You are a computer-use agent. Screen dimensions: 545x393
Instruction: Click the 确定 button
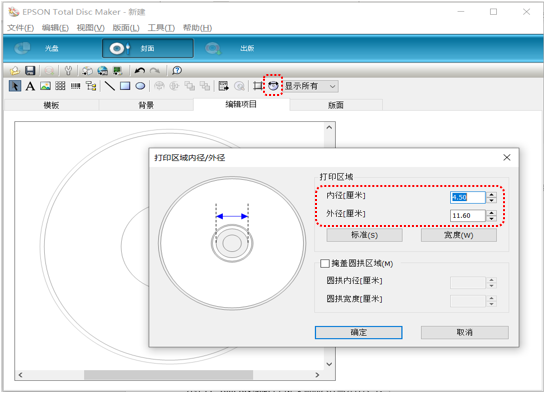coord(359,333)
